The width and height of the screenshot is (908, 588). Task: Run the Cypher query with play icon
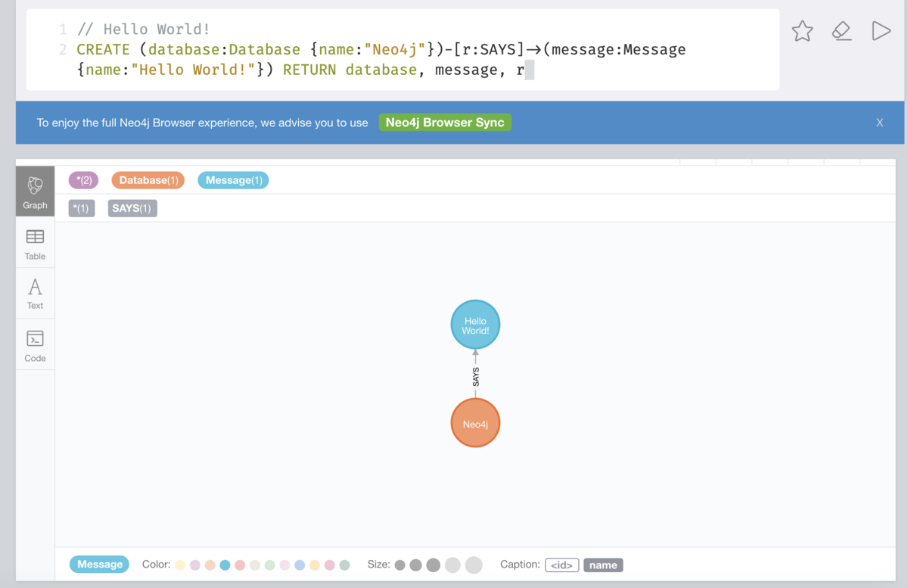coord(881,31)
